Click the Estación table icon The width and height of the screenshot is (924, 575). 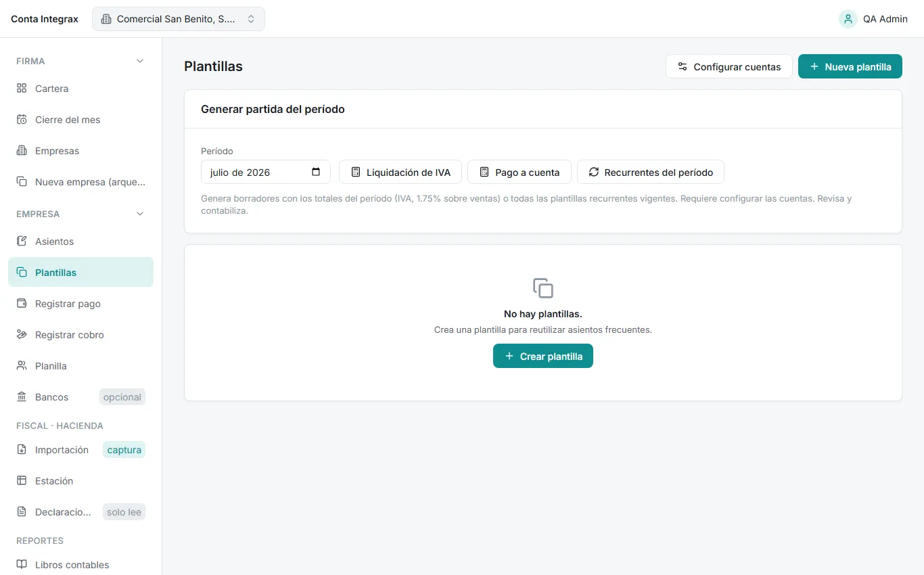tap(22, 481)
